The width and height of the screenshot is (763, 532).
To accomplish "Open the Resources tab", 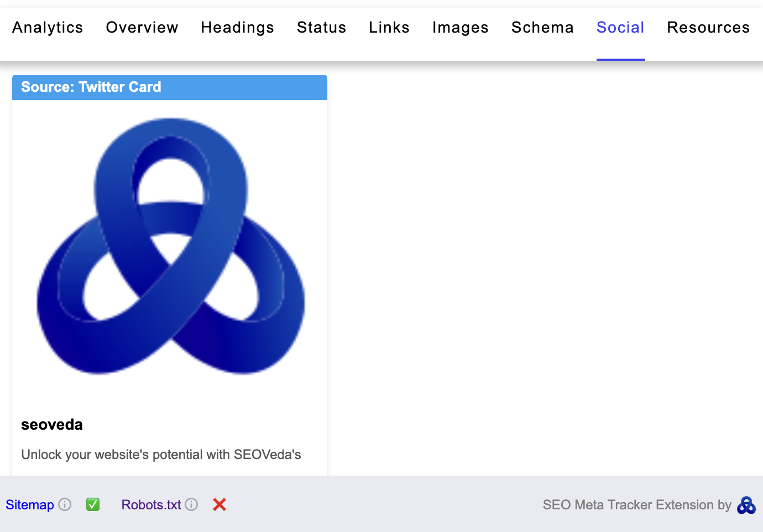I will pyautogui.click(x=708, y=28).
